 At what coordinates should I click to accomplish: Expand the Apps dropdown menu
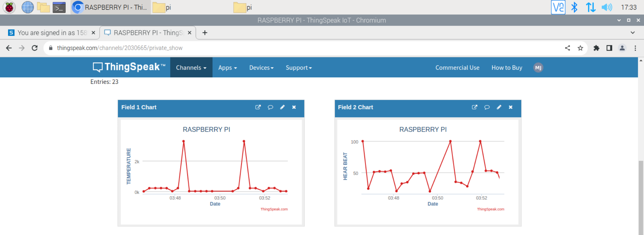227,68
